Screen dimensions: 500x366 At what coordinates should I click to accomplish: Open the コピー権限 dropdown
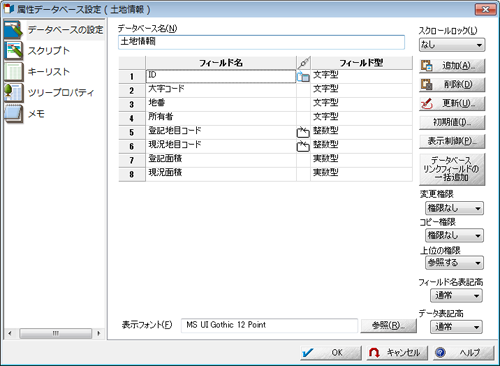pyautogui.click(x=454, y=236)
